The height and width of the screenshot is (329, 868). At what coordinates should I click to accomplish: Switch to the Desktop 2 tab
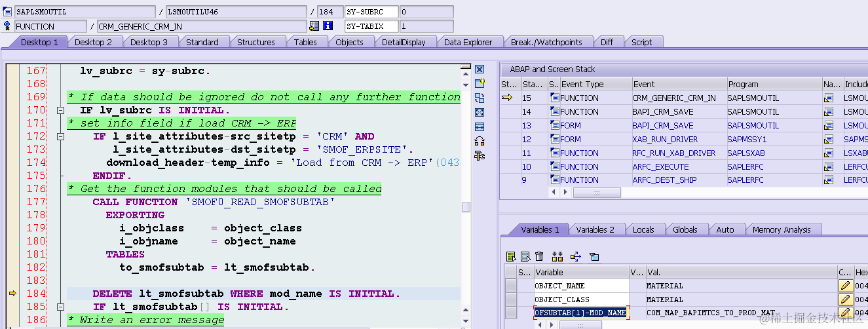pyautogui.click(x=93, y=42)
